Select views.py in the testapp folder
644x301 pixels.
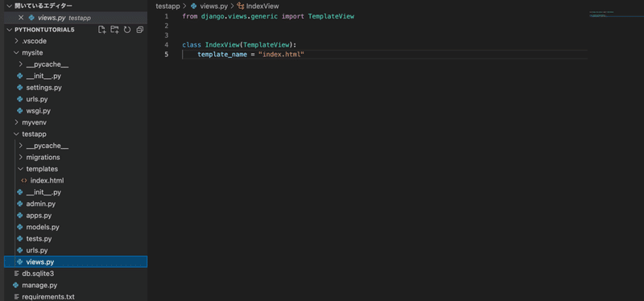click(76, 262)
